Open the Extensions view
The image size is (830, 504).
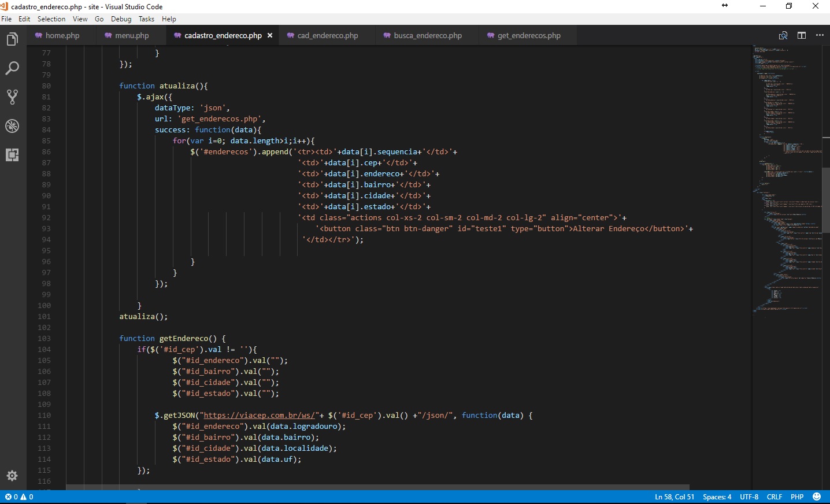click(x=12, y=155)
